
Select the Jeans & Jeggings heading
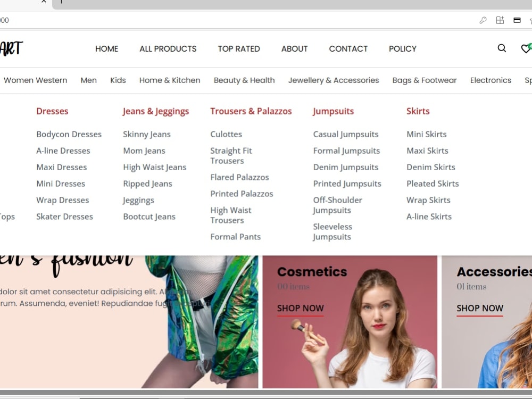(x=156, y=111)
